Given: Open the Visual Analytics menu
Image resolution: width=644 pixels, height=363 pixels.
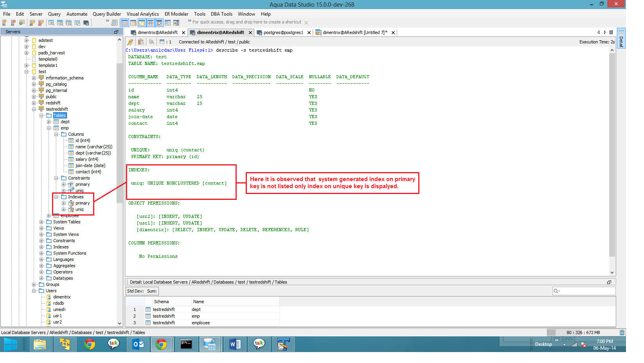Looking at the screenshot, I should [143, 14].
